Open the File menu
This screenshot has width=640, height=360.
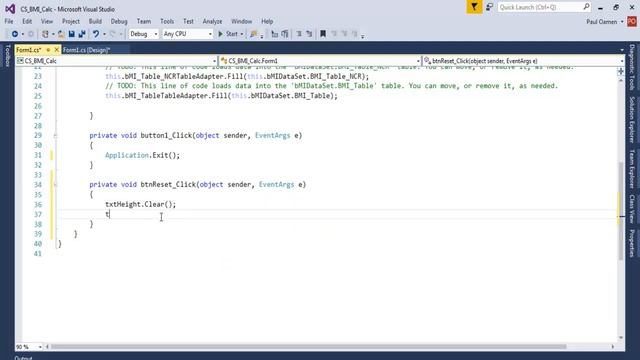tap(9, 21)
